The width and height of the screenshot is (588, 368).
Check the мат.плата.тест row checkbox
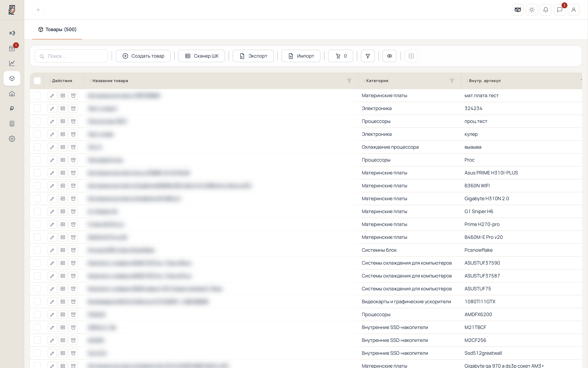tap(37, 95)
